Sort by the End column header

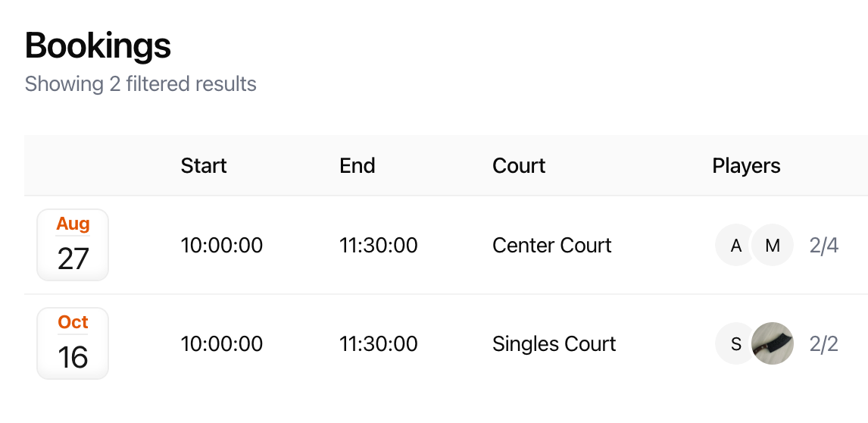click(x=358, y=165)
